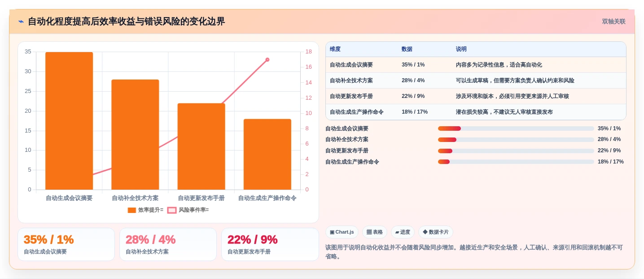
Task: Click table cell 自动更新发布手册
Action: [x=351, y=96]
